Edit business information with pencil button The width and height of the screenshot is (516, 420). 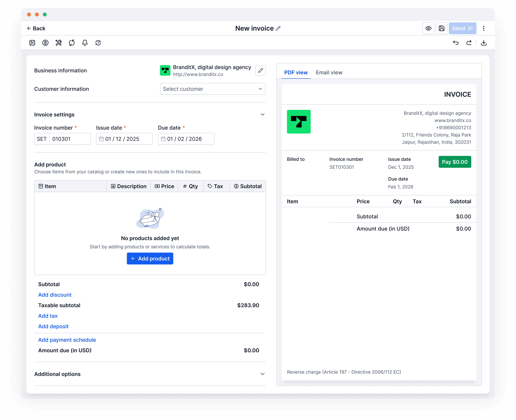tap(260, 70)
